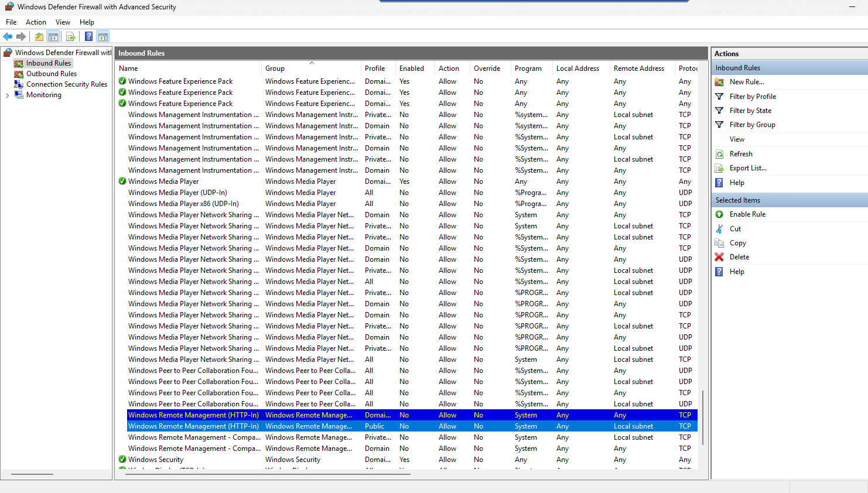Click the Up one level folder icon
Image resolution: width=868 pixels, height=493 pixels.
point(39,37)
